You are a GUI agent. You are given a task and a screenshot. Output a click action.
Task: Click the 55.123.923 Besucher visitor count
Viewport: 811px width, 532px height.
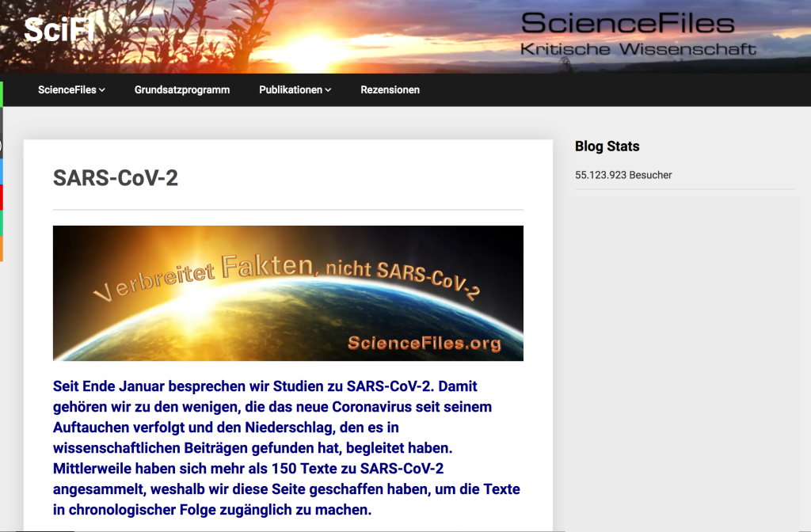[623, 175]
